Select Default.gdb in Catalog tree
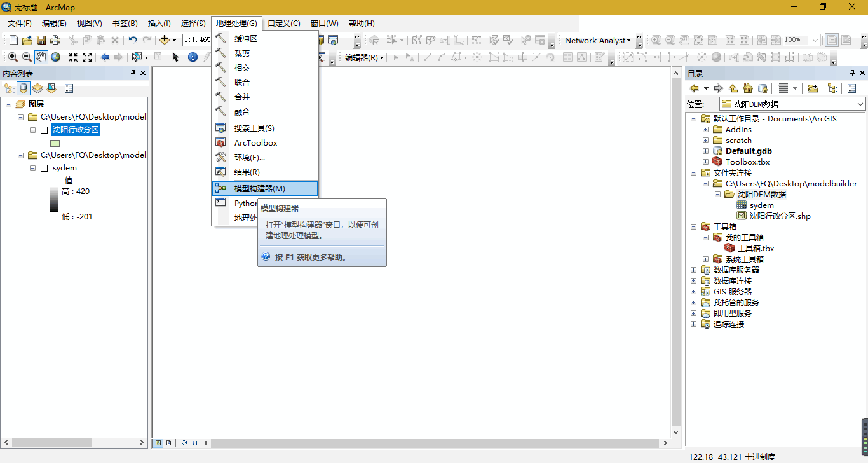Image resolution: width=868 pixels, height=463 pixels. pos(749,151)
